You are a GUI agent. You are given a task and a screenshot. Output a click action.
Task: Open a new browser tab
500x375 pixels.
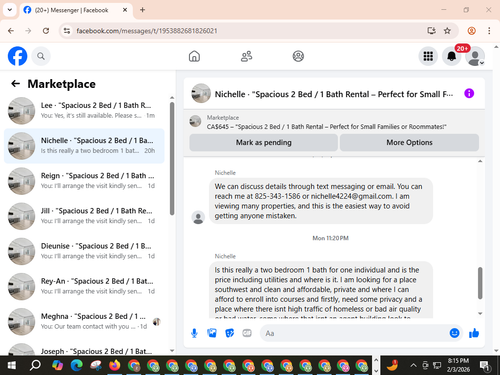(x=142, y=10)
